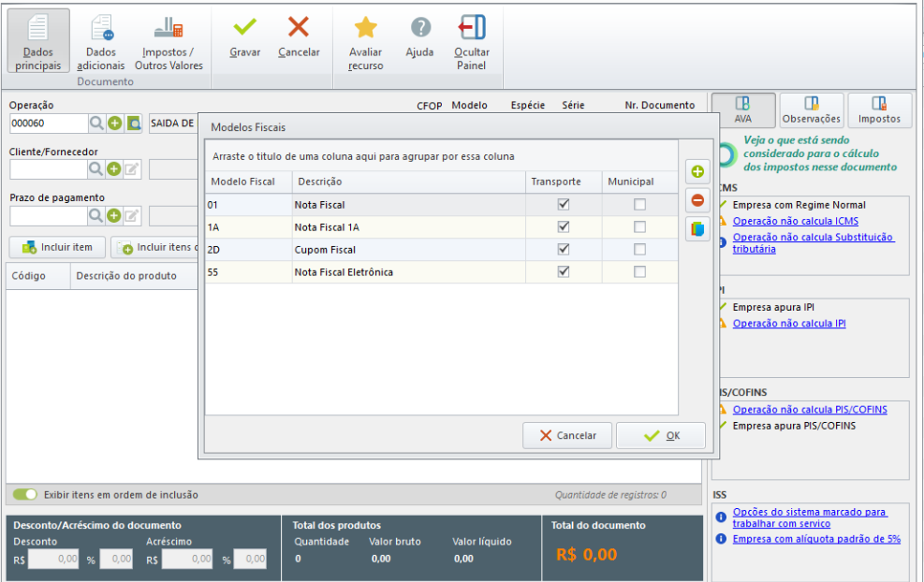The image size is (924, 582).
Task: Toggle Municipal checkbox for Cupom Fiscal row
Action: click(x=639, y=250)
